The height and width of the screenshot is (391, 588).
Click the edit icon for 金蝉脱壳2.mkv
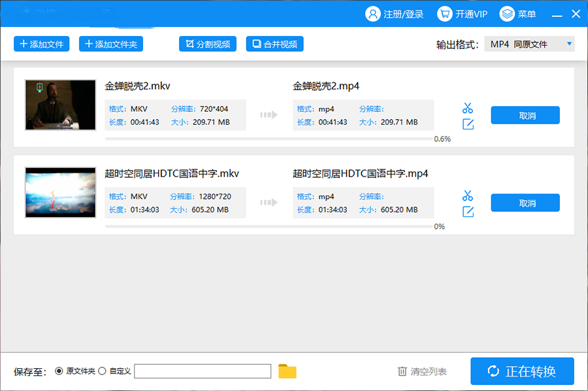point(468,124)
